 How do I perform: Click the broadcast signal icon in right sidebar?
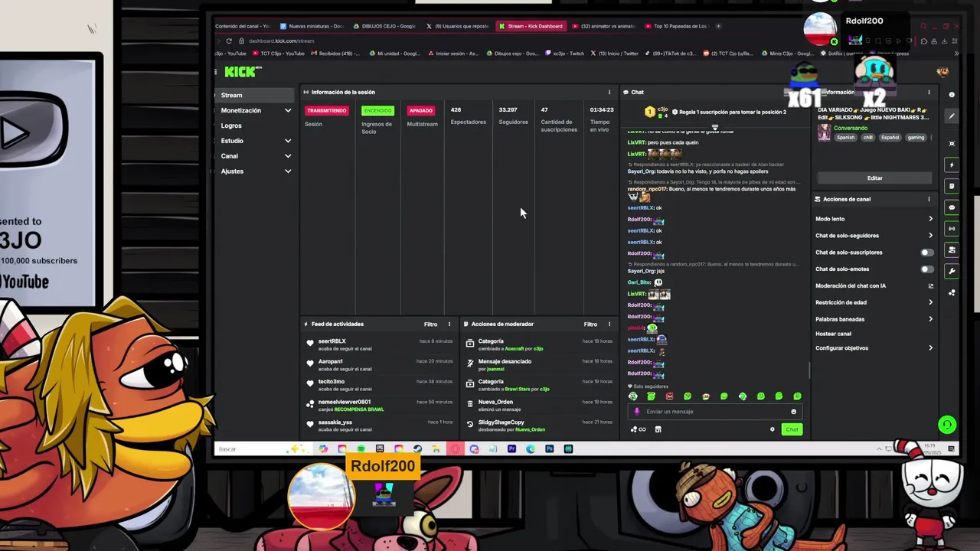(952, 229)
